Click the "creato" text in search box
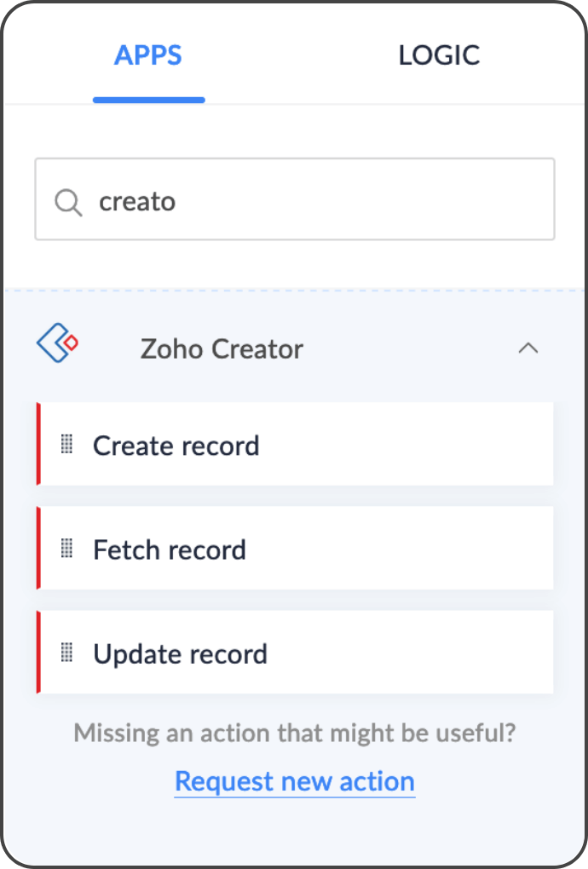Viewport: 588px width, 869px height. click(x=137, y=202)
